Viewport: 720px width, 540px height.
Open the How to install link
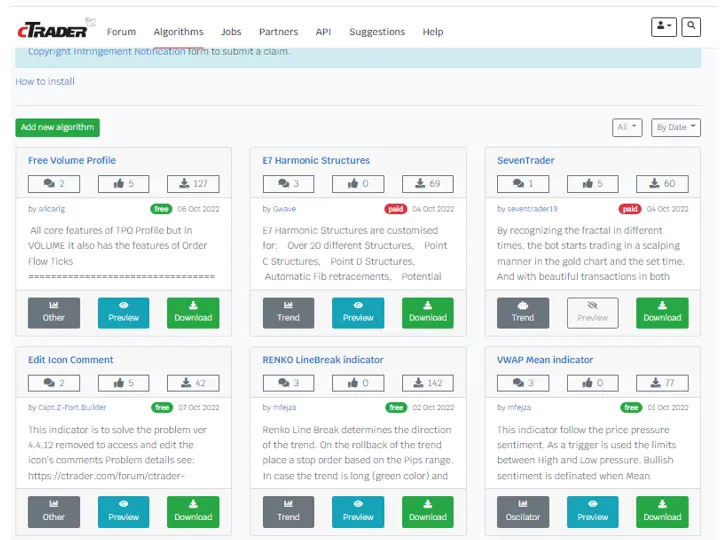45,81
